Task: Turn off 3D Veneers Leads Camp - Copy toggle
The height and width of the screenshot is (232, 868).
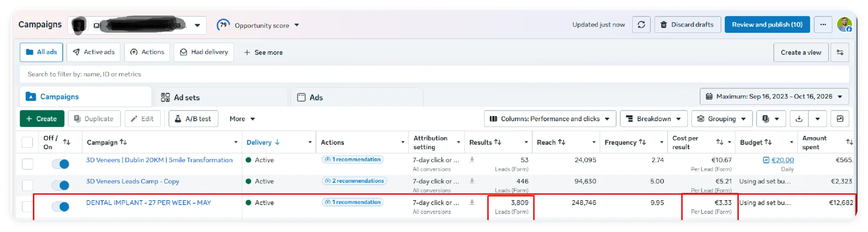Action: [61, 185]
